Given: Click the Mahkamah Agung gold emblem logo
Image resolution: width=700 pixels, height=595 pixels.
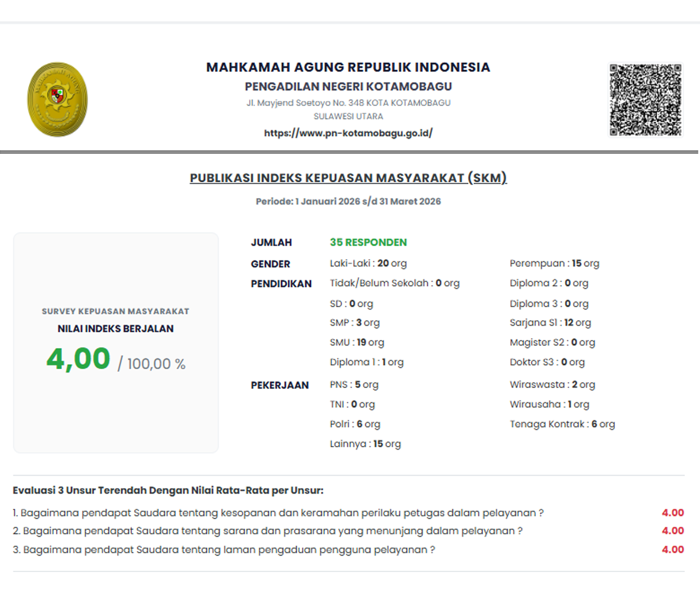Looking at the screenshot, I should (57, 99).
